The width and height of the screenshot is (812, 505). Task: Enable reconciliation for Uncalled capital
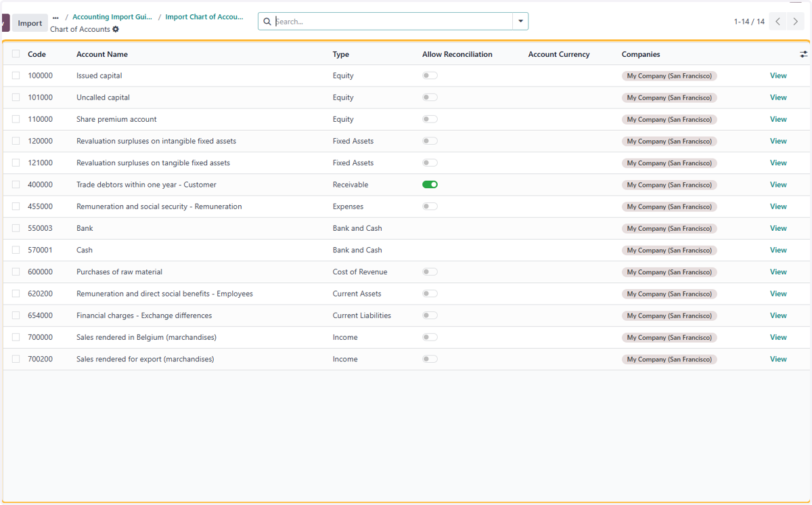(x=430, y=97)
